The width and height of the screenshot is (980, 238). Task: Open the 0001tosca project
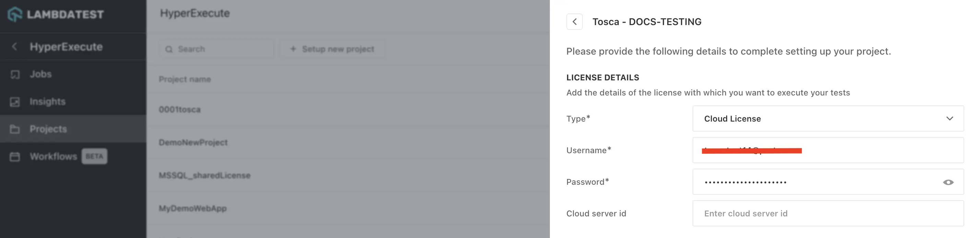(179, 110)
